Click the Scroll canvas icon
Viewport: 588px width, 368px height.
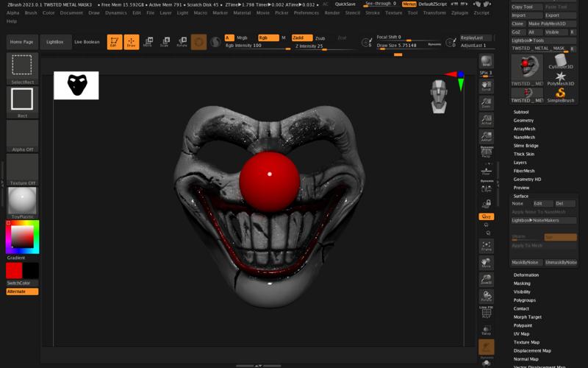tap(487, 86)
